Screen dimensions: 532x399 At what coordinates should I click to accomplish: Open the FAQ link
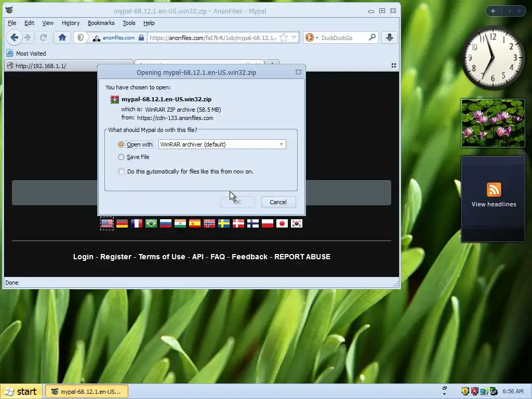218,257
